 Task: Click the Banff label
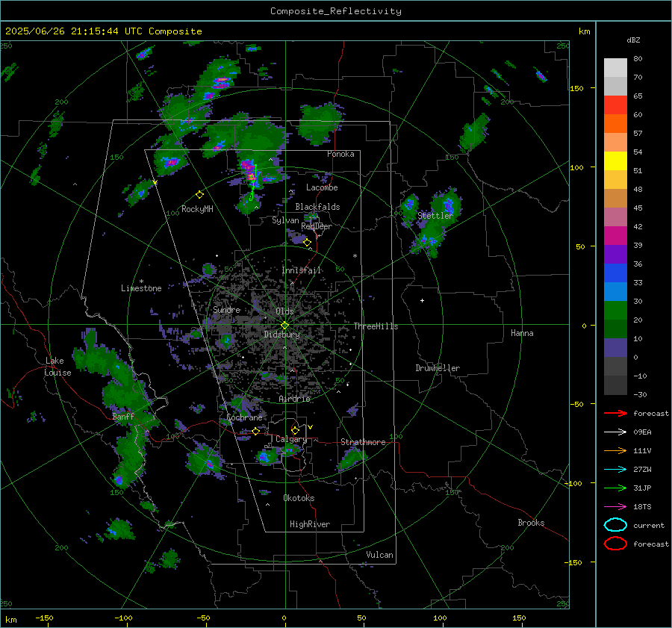click(x=122, y=417)
